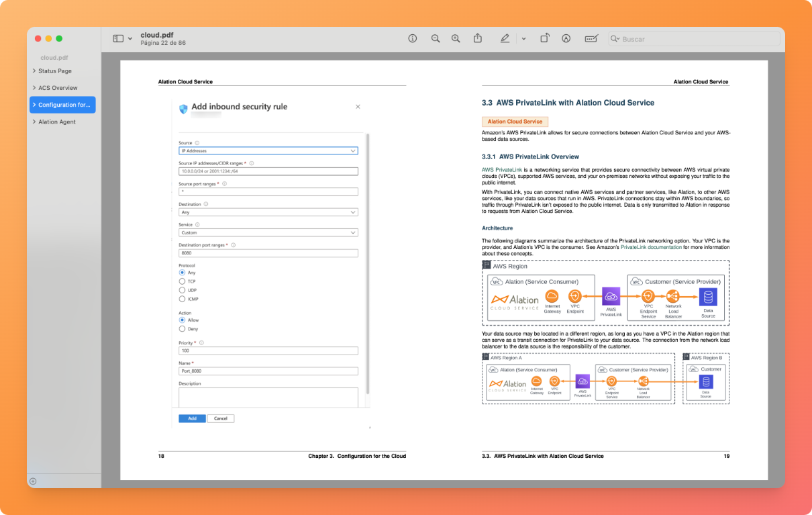Open highlight color options chevron
This screenshot has height=515, width=812.
[523, 39]
